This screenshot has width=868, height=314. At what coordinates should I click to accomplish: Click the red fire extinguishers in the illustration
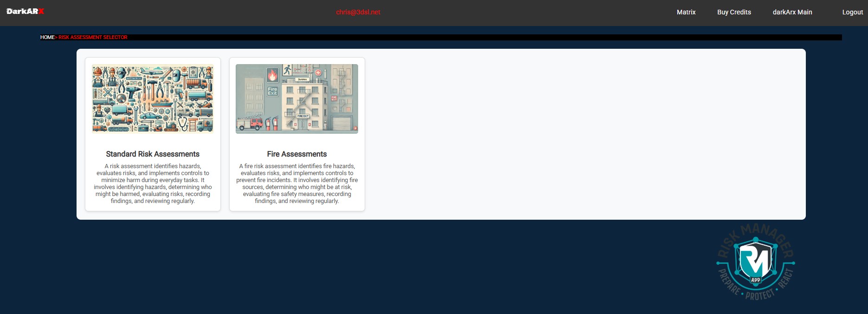point(271,124)
